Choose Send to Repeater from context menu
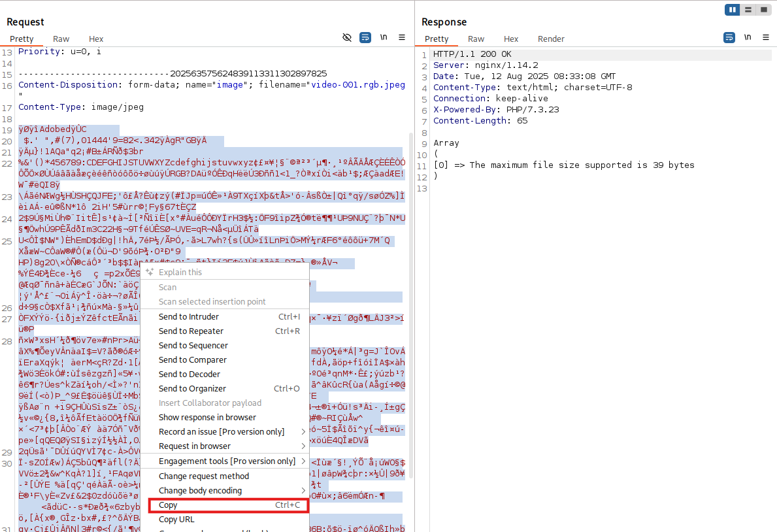777x532 pixels. click(x=191, y=331)
